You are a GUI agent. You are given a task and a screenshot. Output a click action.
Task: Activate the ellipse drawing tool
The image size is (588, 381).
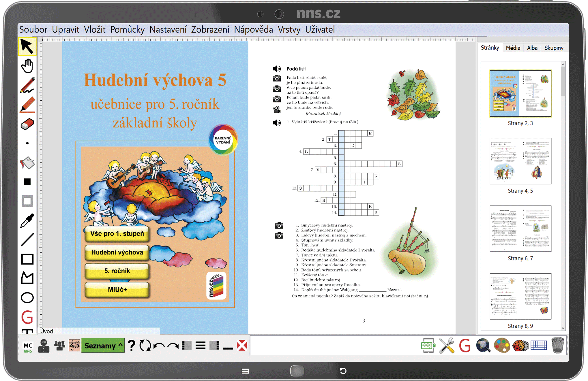[x=27, y=297]
